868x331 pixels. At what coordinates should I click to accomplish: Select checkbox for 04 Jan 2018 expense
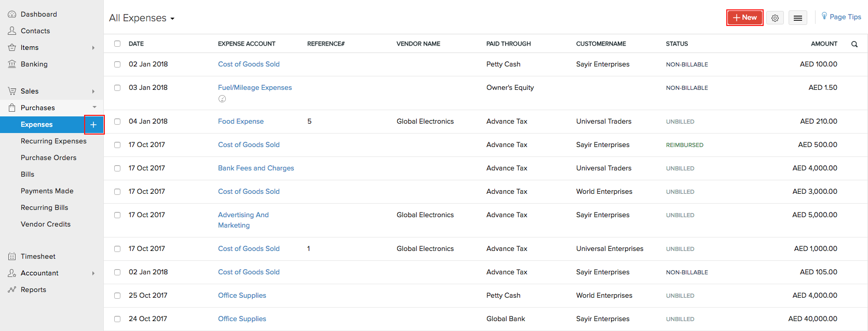(117, 122)
